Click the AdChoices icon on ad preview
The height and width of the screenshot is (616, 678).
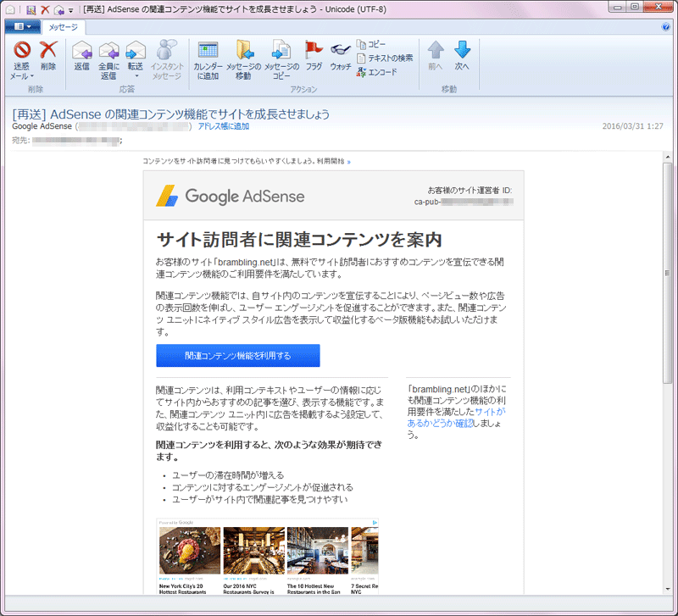[375, 522]
